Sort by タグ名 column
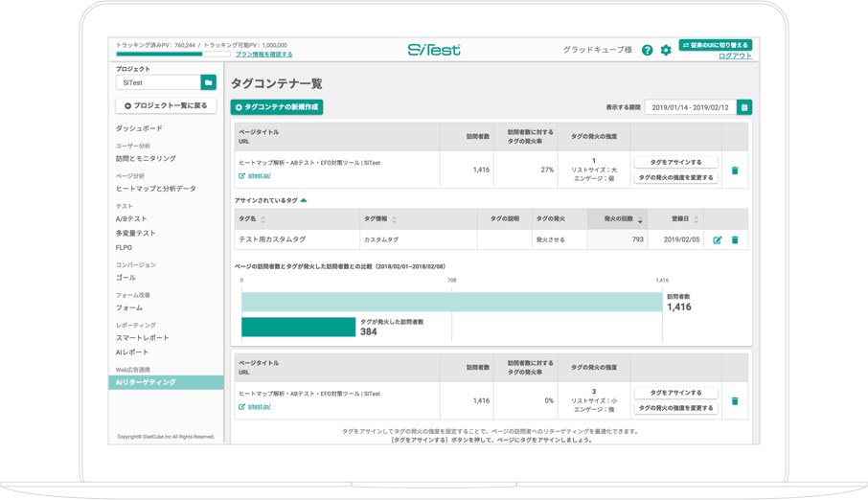The image size is (868, 500). click(263, 219)
